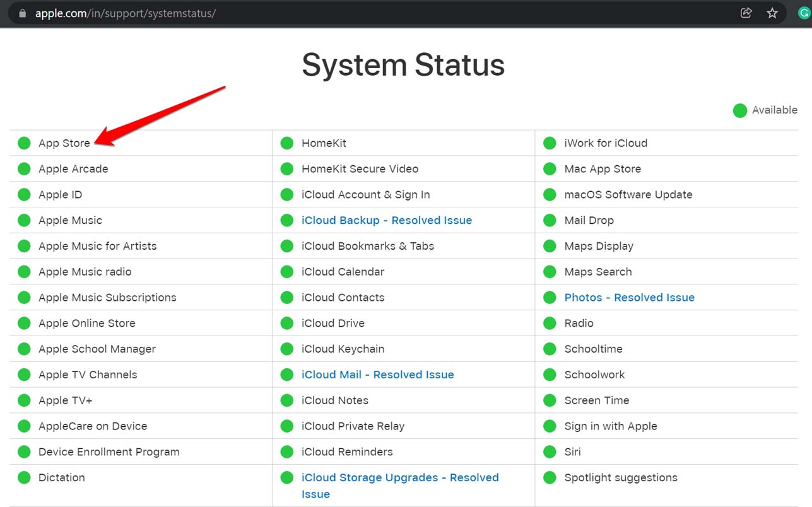Click the iCloud Mail - Resolved Issue link

pyautogui.click(x=377, y=375)
